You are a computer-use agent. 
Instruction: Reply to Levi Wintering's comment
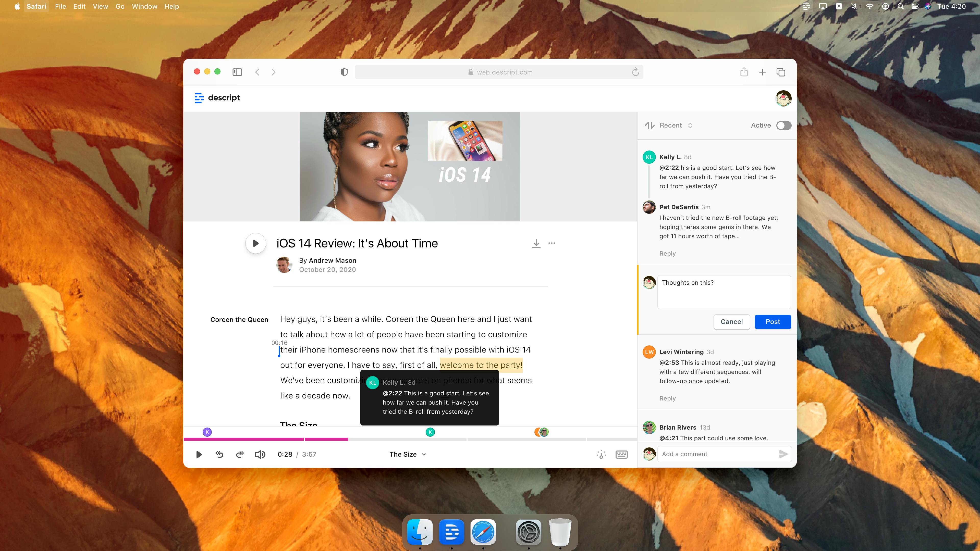(667, 398)
